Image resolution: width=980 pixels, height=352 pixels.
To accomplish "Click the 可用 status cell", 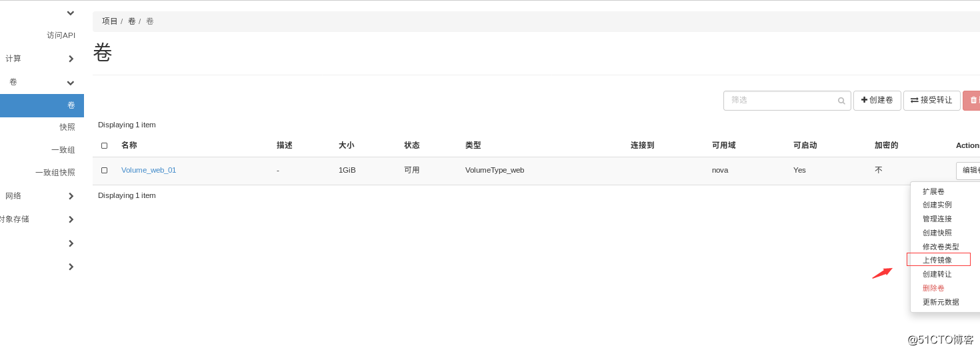I will (x=411, y=170).
